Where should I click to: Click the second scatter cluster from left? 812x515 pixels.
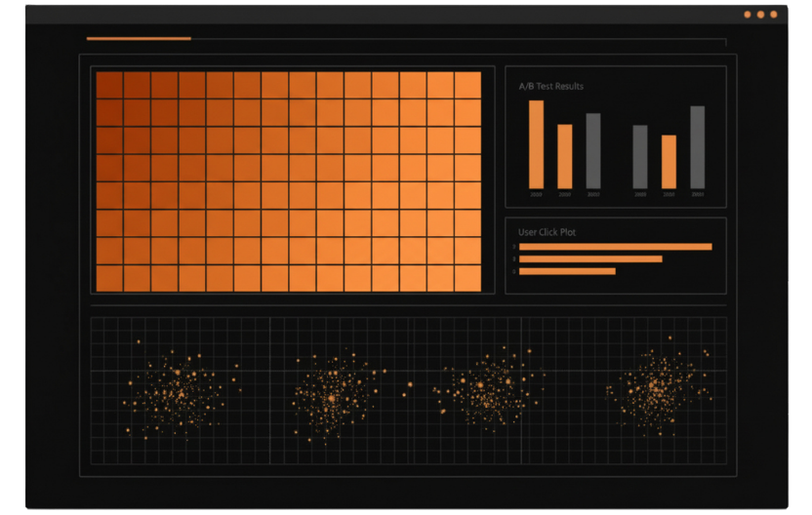point(334,396)
